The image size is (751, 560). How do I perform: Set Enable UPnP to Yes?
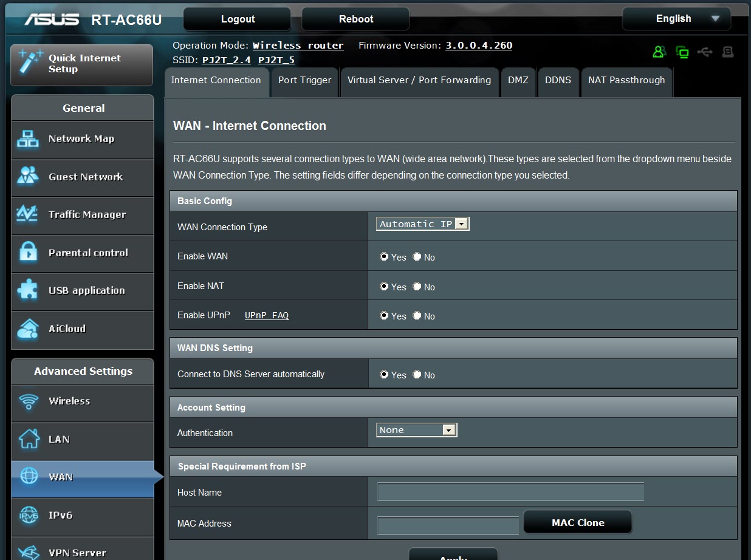click(x=384, y=315)
